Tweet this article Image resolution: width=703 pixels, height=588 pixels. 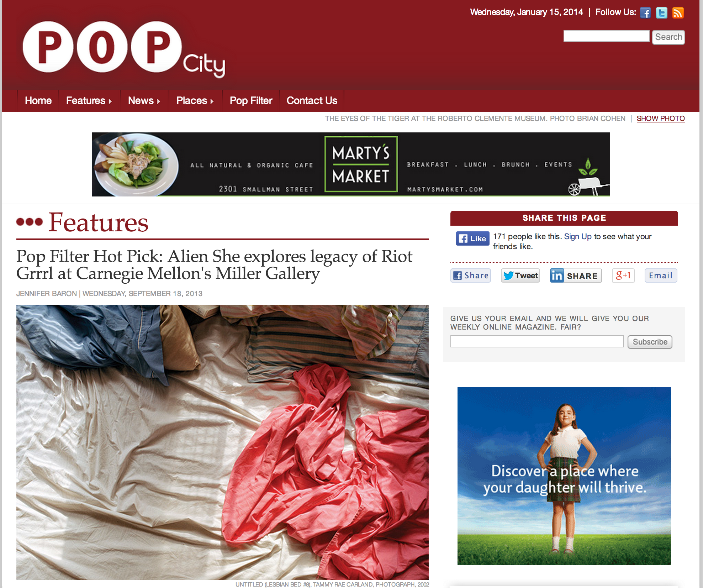pyautogui.click(x=520, y=275)
